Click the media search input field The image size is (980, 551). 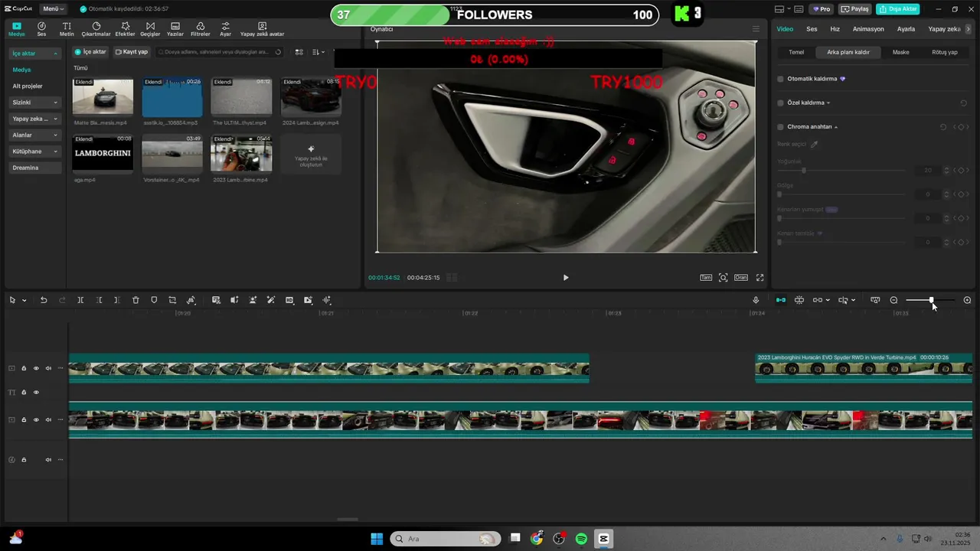[x=219, y=52]
